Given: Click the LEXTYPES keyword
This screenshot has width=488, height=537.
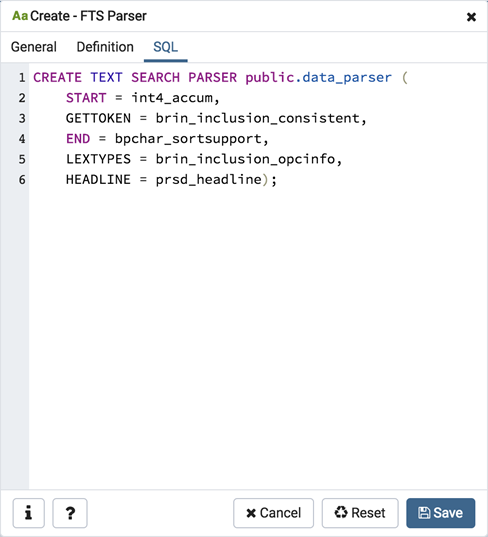Looking at the screenshot, I should click(98, 159).
